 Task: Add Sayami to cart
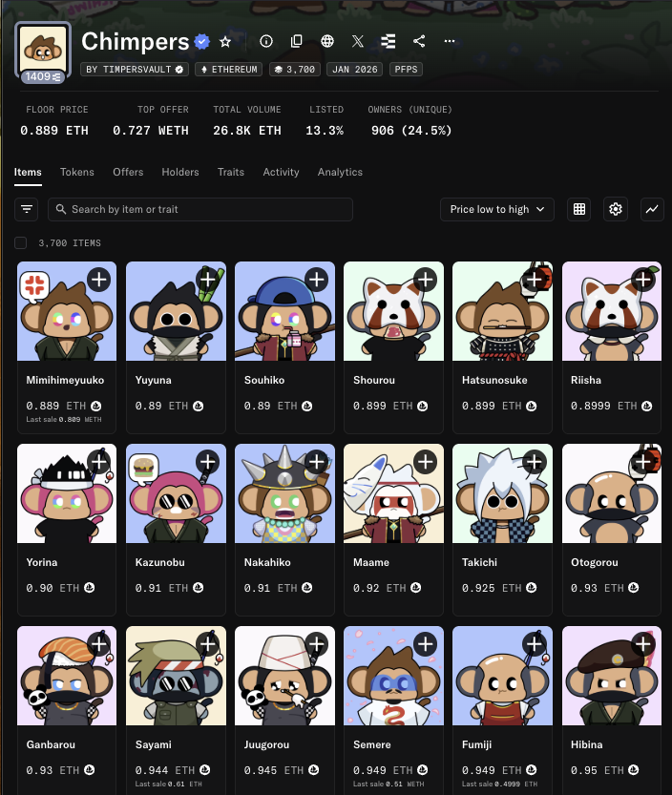pyautogui.click(x=207, y=644)
